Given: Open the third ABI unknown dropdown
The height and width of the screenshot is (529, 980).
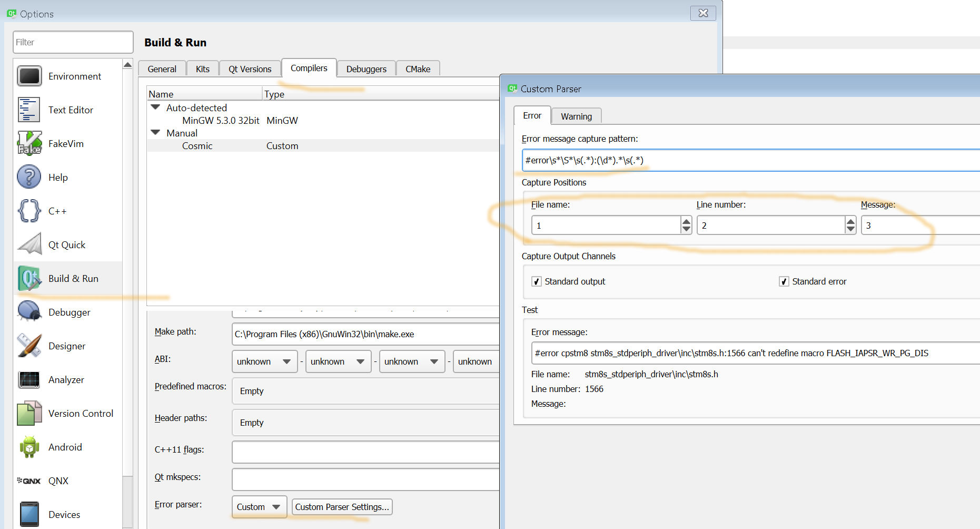Looking at the screenshot, I should coord(412,361).
